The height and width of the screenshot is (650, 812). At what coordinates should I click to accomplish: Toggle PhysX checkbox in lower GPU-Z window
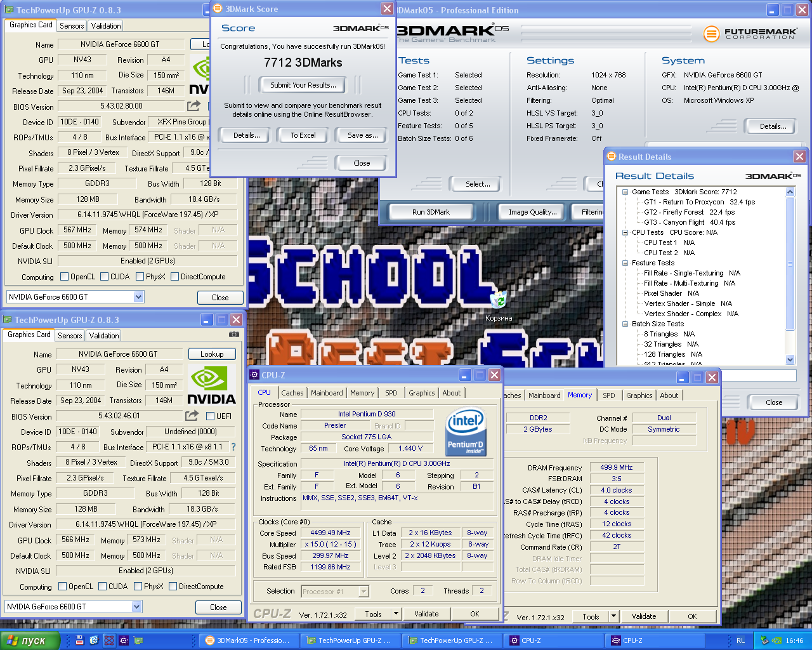pos(138,587)
